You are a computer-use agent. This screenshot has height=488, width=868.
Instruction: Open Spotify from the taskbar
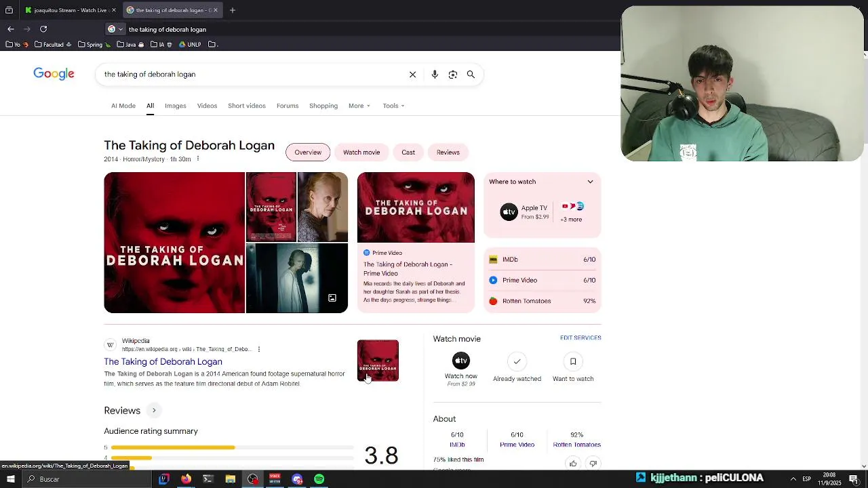coord(319,479)
